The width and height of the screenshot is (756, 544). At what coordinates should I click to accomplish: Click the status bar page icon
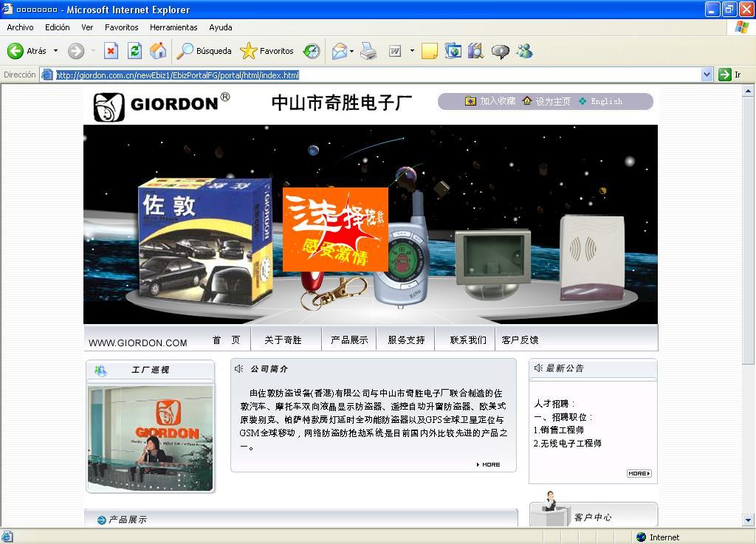(7, 537)
